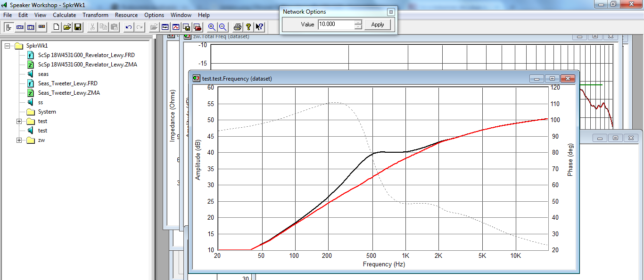Viewport: 644px width, 280px height.
Task: Click the toolbar icon right of the tree-view icon
Action: tap(20, 27)
